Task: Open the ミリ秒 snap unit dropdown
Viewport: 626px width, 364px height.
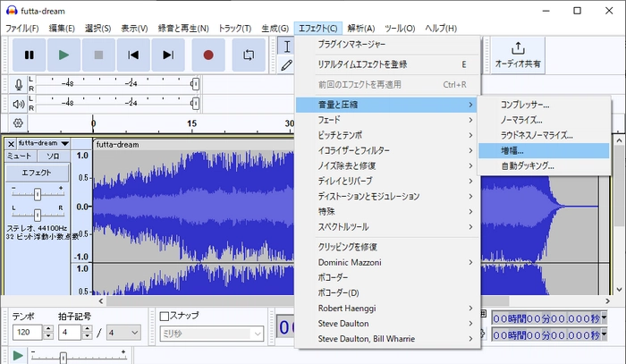Action: 211,334
